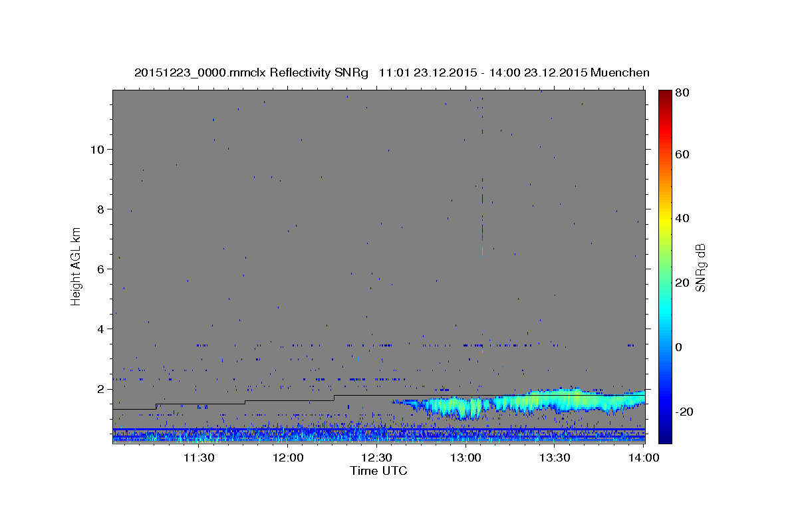Click the colorbar value 40
Viewport: 798px width, 532px height.
pyautogui.click(x=682, y=218)
